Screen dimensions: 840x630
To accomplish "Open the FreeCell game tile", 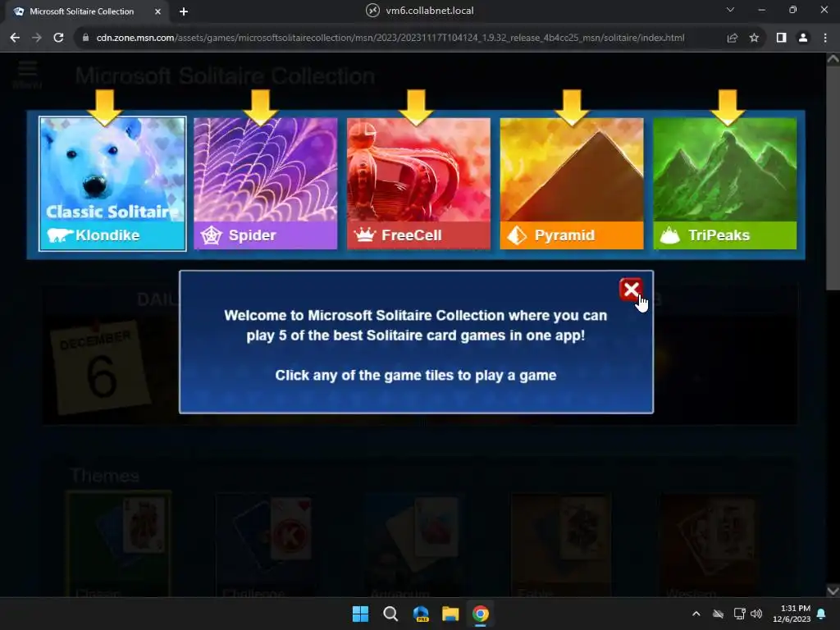I will point(418,184).
